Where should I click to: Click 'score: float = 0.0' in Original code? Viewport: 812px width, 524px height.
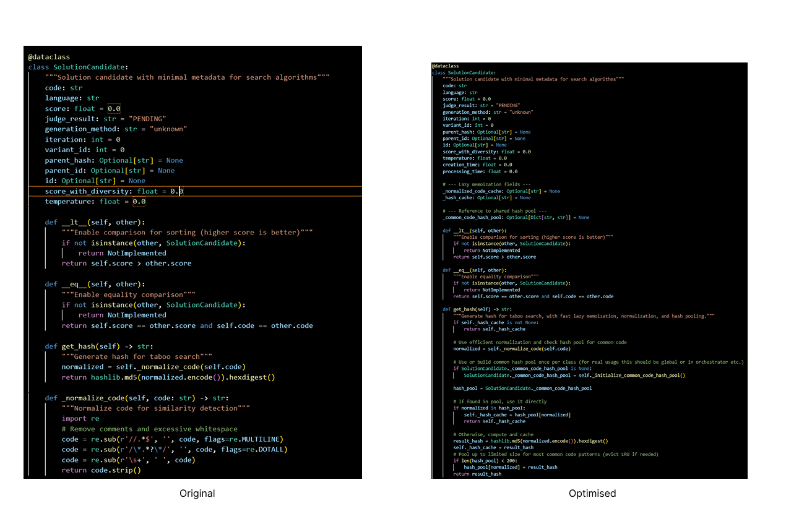82,108
